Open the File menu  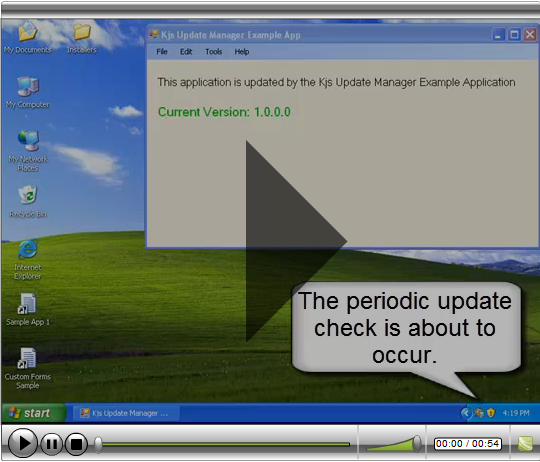(x=162, y=52)
